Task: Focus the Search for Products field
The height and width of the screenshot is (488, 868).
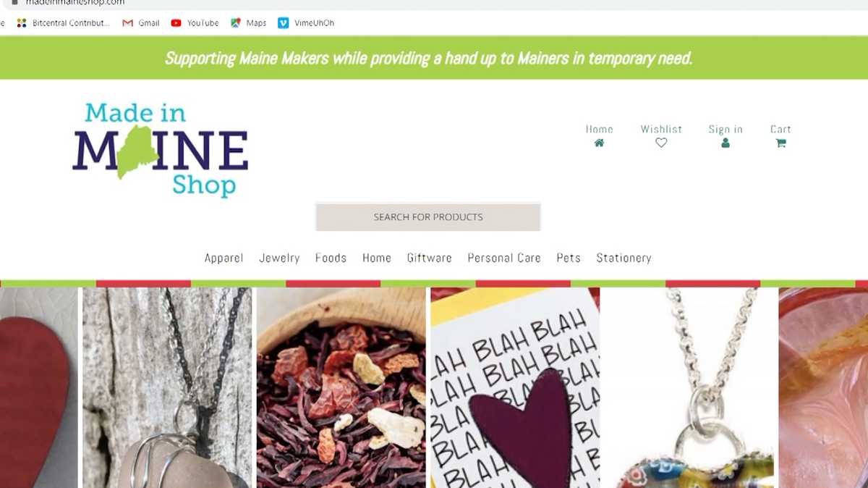Action: tap(428, 217)
